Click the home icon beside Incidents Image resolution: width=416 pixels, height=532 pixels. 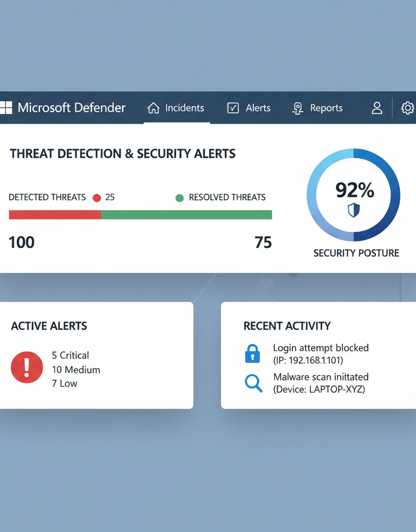pos(153,108)
